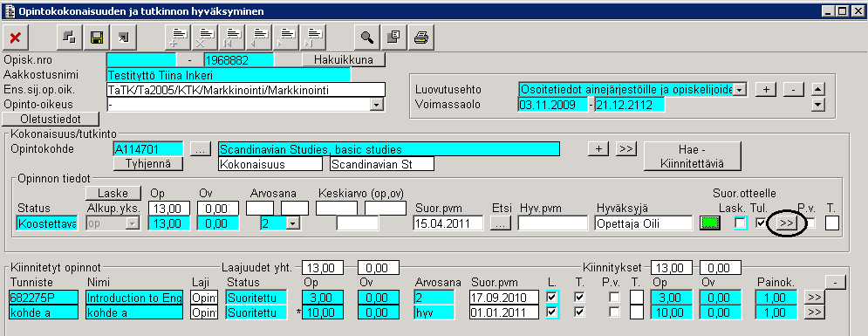This screenshot has height=336, width=868.
Task: Click the Hae - Kiinnitettäviä button
Action: point(692,156)
